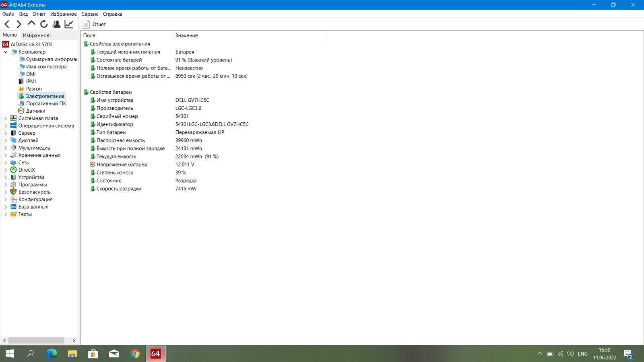The width and height of the screenshot is (644, 362).
Task: Select the Электропитание tree item
Action: [45, 96]
